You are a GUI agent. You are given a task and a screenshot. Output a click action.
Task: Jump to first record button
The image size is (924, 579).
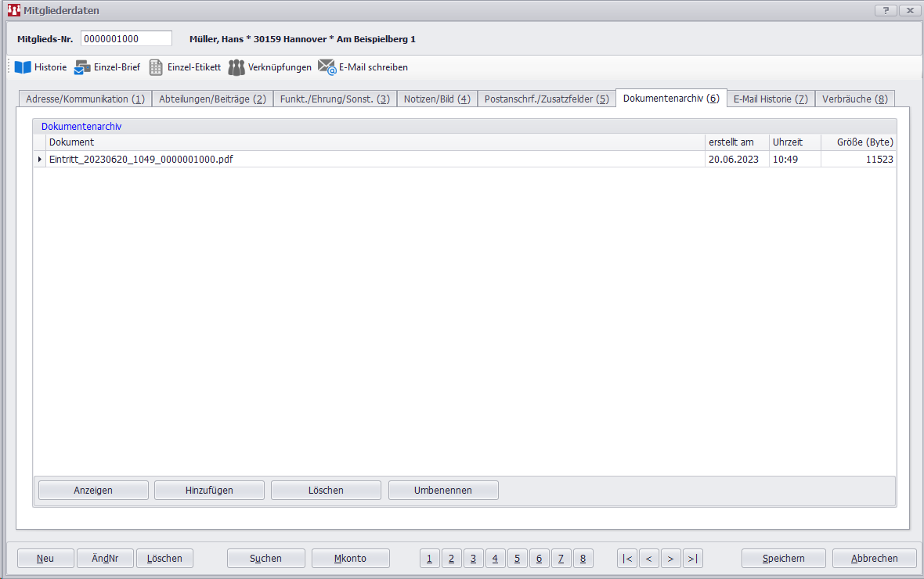(x=627, y=558)
